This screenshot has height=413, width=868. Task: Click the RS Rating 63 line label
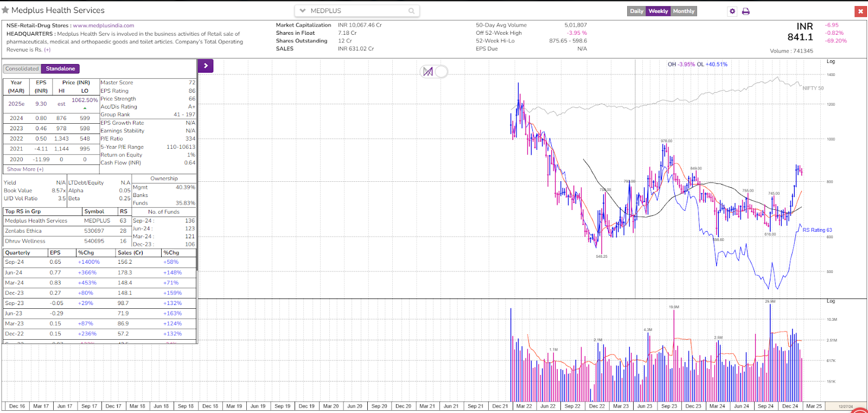click(817, 230)
